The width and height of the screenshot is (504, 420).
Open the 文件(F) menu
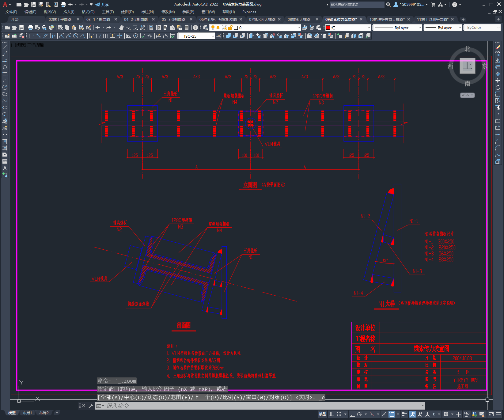pyautogui.click(x=11, y=12)
